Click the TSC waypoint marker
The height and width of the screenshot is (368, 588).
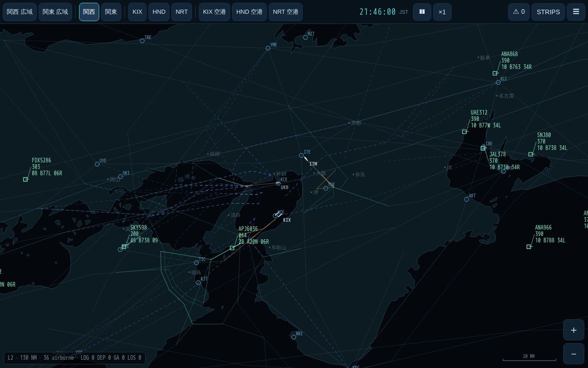pyautogui.click(x=196, y=263)
